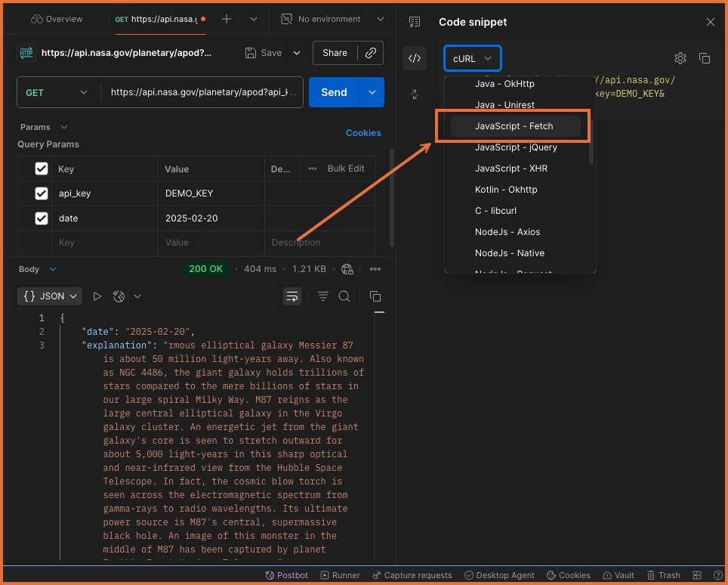Choose JavaScript - XHR
Image resolution: width=728 pixels, height=585 pixels.
point(517,169)
